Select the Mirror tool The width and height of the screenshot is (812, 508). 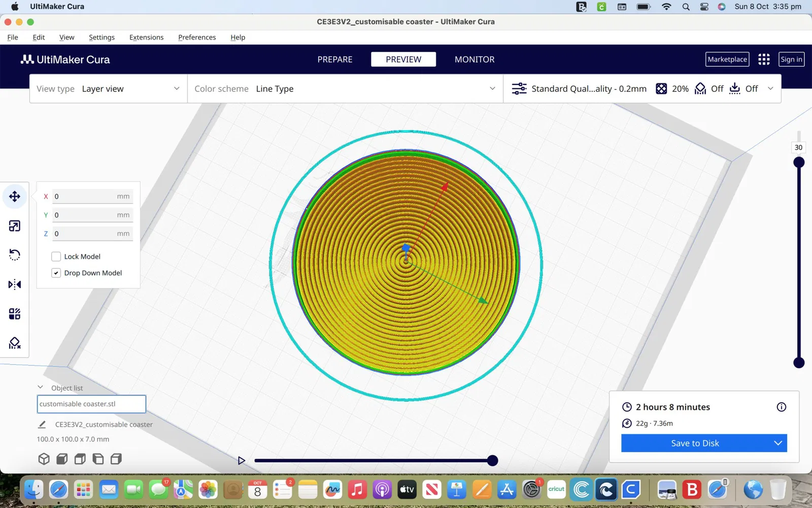point(15,284)
